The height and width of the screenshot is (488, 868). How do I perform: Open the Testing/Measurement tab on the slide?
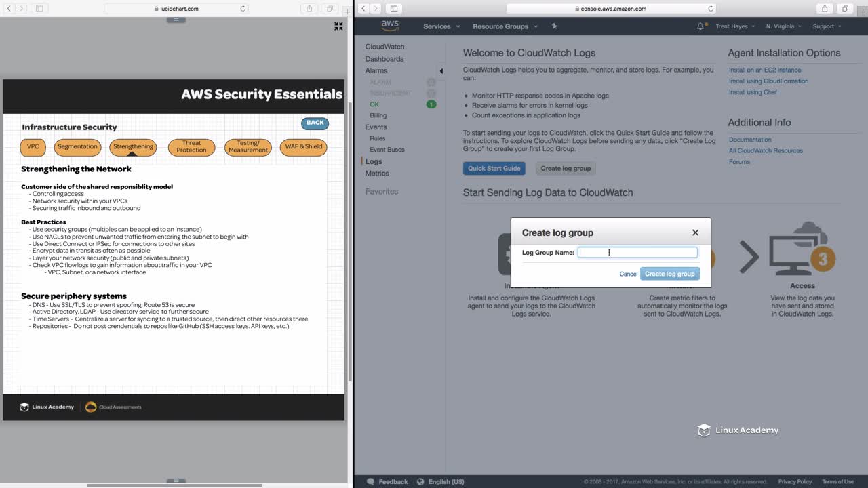pos(248,146)
